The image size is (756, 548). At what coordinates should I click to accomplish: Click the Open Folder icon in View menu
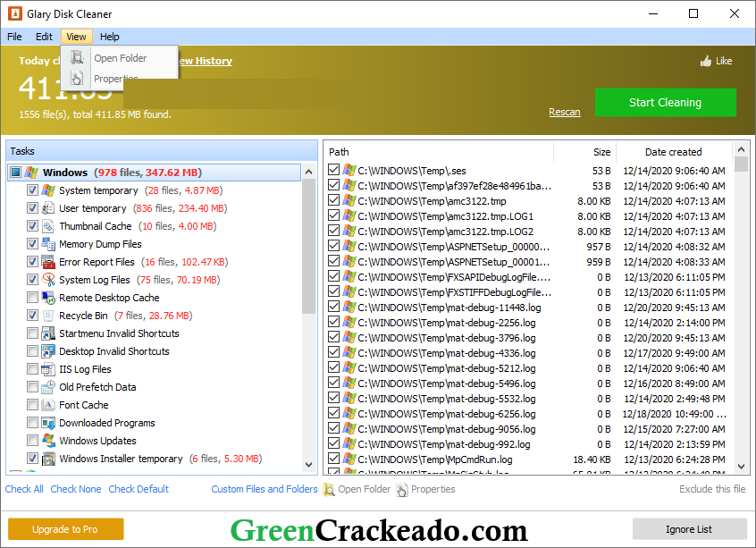[76, 58]
